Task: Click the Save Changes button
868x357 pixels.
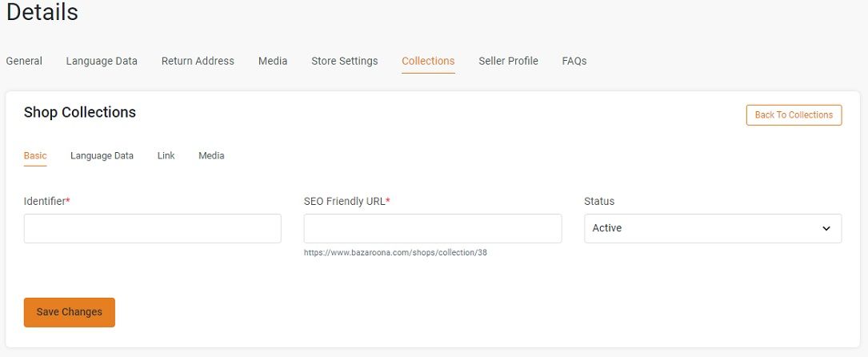Action: coord(69,312)
